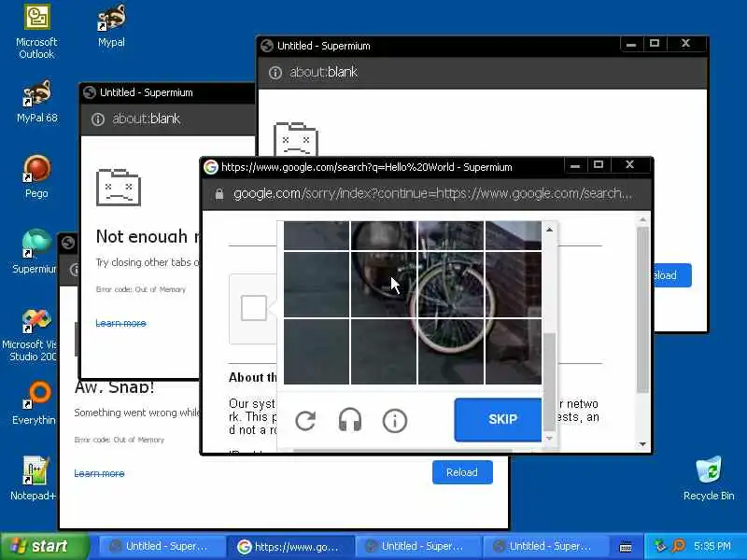Open Supermium desktop shortcut
Screen dimensions: 747x560
point(35,252)
